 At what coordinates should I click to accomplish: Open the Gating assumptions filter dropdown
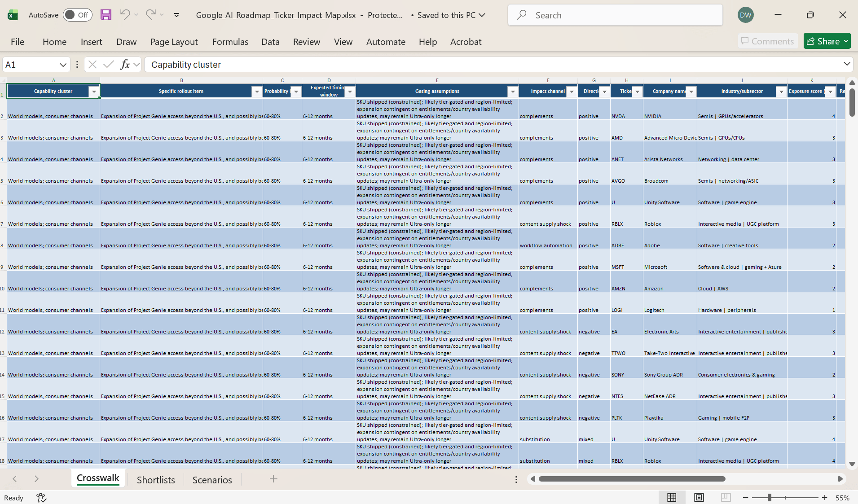pyautogui.click(x=513, y=91)
